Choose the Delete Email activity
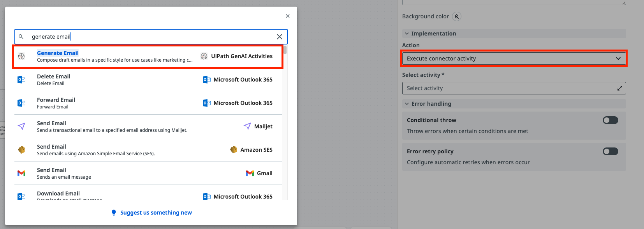Image resolution: width=644 pixels, height=229 pixels. point(148,80)
